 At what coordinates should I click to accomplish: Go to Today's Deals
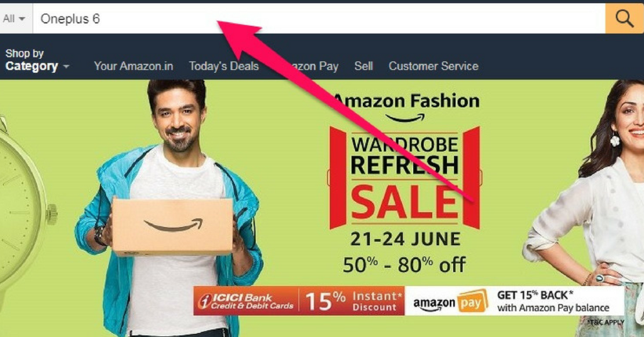[x=224, y=66]
